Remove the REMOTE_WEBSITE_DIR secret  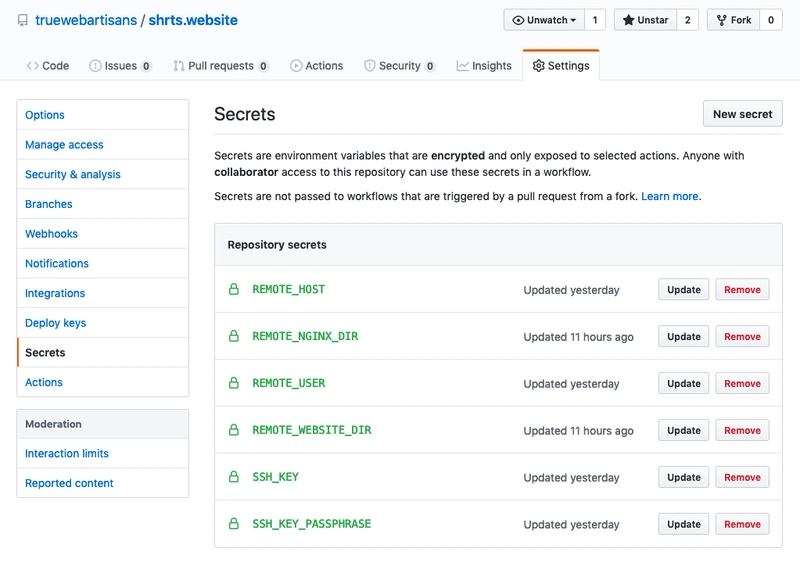click(742, 430)
